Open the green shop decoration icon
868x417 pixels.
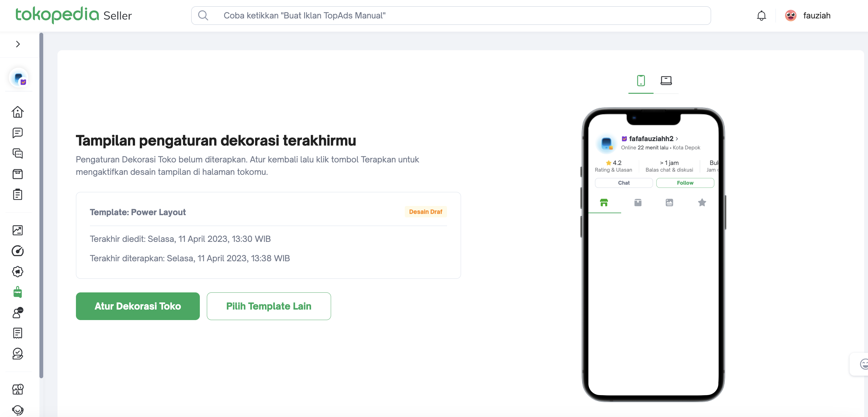17,292
